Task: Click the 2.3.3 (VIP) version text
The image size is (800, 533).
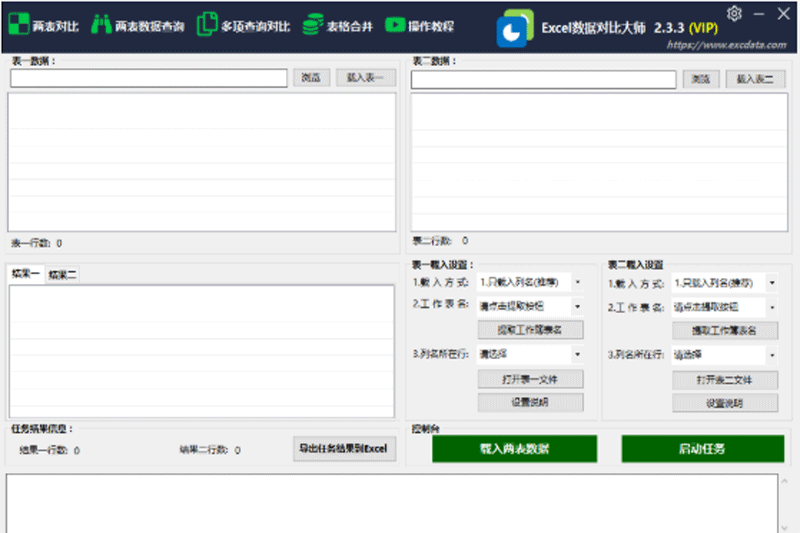Action: pos(686,28)
